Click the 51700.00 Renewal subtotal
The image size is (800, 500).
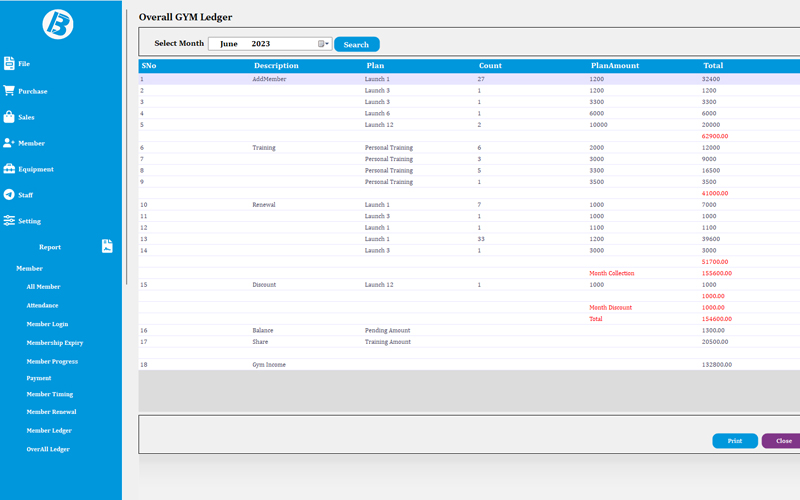[x=715, y=262]
